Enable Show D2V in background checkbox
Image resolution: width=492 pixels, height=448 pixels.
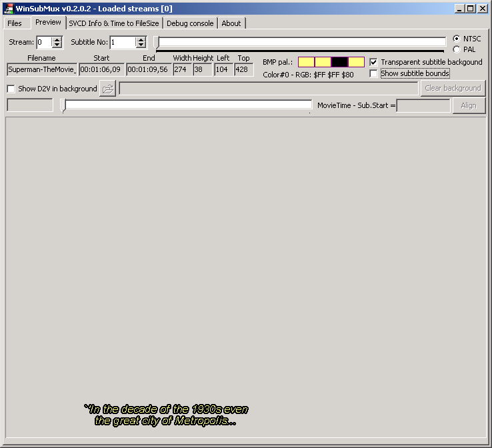[11, 89]
